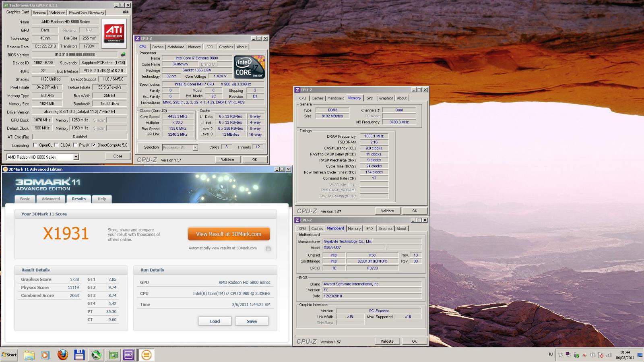This screenshot has width=644, height=362.
Task: Select the 3DMark 11 orange taskbar button
Action: 147,355
